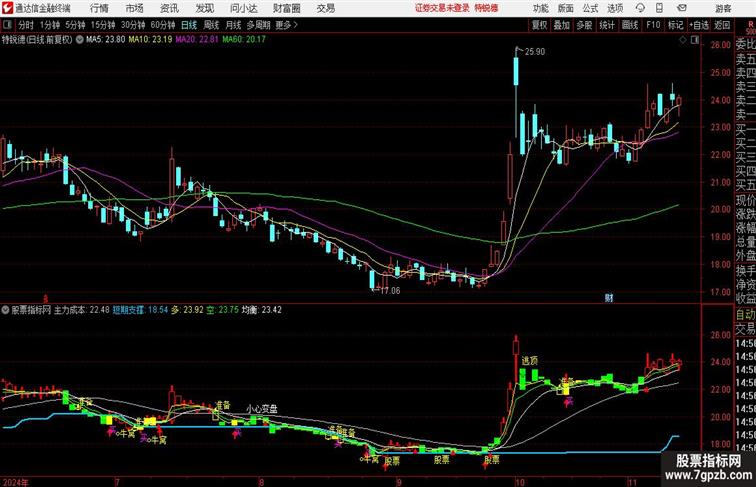This screenshot has height=487, width=756.
Task: Click the 25.90 high price label
Action: pos(534,52)
